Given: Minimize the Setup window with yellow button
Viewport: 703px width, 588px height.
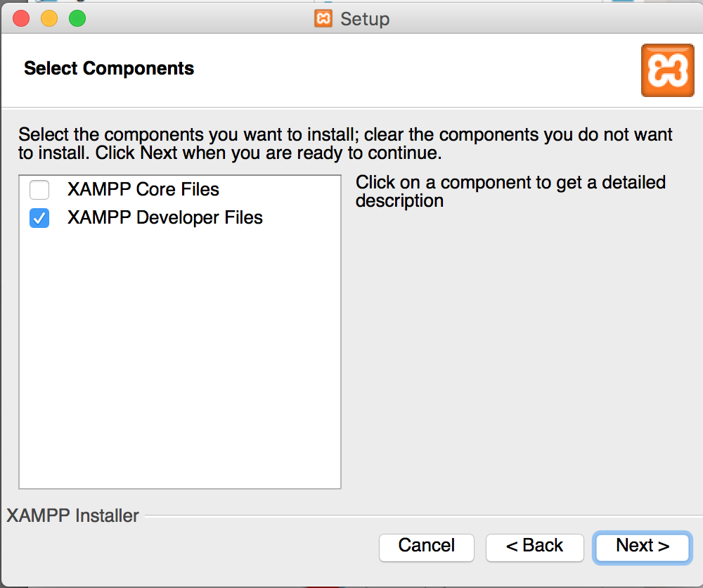Looking at the screenshot, I should (49, 18).
